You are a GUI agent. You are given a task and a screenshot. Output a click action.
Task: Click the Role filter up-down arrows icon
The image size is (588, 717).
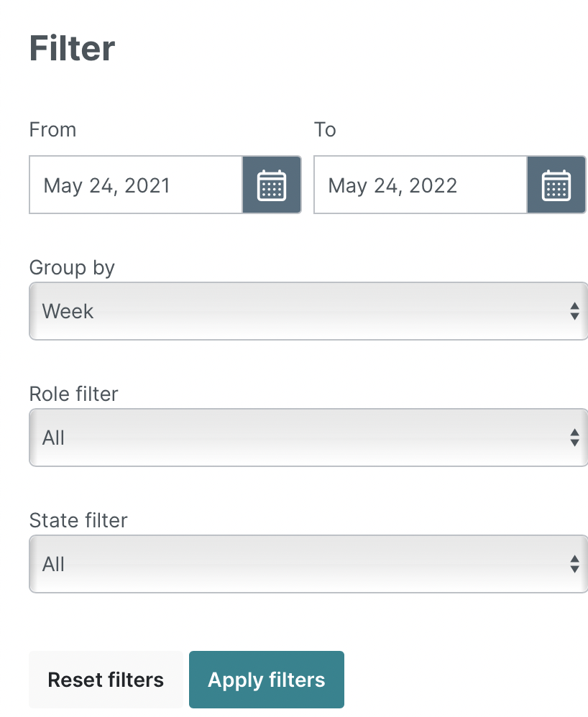coord(575,438)
